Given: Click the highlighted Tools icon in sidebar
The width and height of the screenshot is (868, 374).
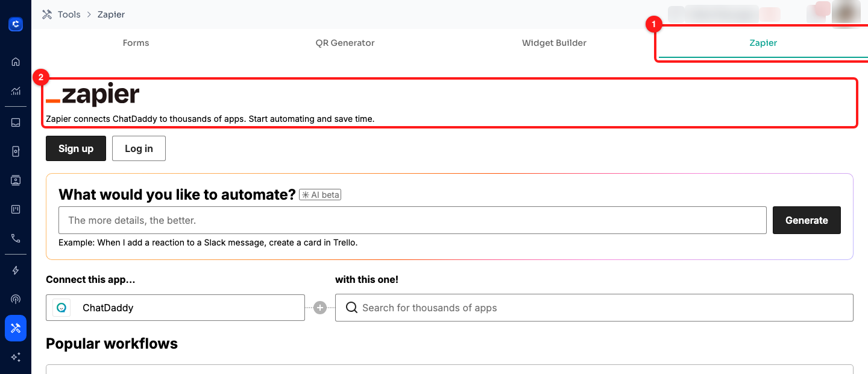Looking at the screenshot, I should [16, 328].
